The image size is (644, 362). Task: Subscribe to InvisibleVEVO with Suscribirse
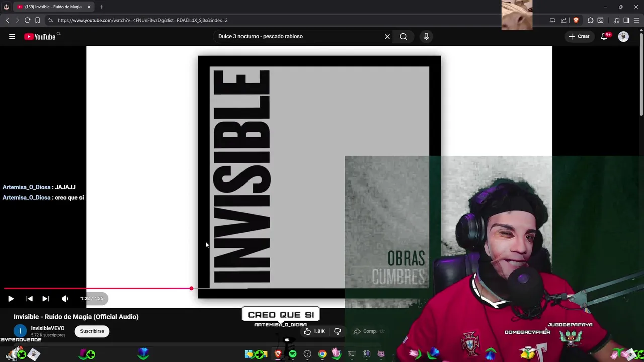pos(92,331)
